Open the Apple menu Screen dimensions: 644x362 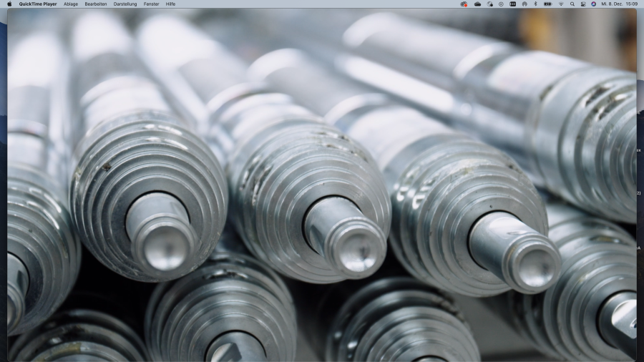pyautogui.click(x=9, y=4)
